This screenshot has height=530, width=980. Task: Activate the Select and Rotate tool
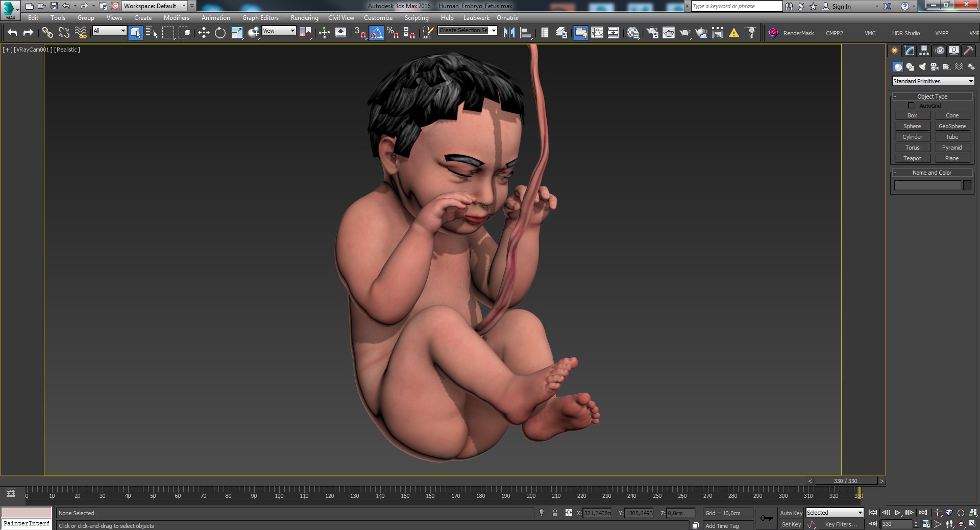coord(220,33)
